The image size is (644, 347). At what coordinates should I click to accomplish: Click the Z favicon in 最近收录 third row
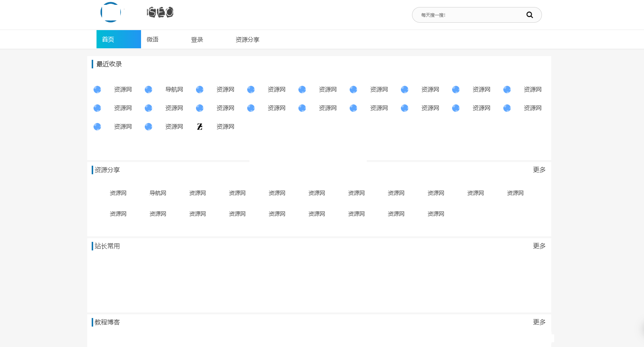point(200,126)
